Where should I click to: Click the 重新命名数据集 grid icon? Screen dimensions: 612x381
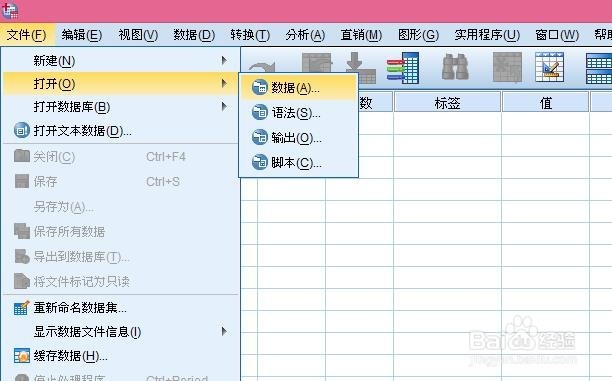pos(21,308)
